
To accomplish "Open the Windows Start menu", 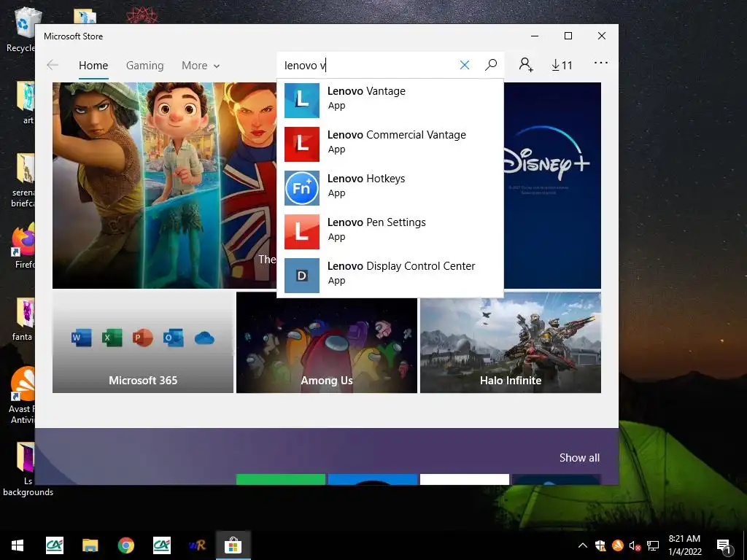I will (18, 545).
